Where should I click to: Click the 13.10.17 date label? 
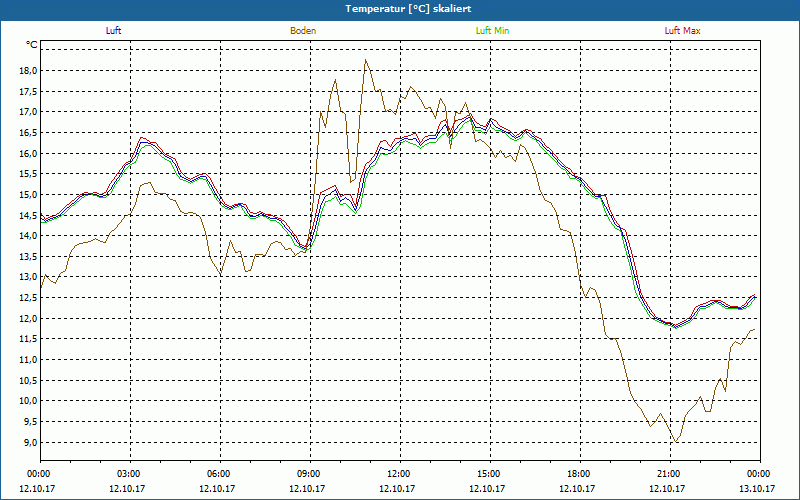tap(758, 488)
